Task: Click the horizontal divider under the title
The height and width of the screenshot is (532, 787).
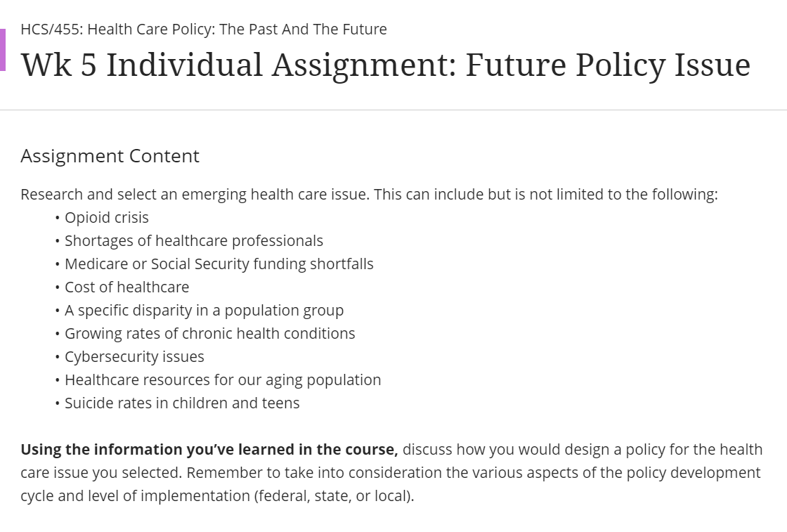Action: point(393,110)
